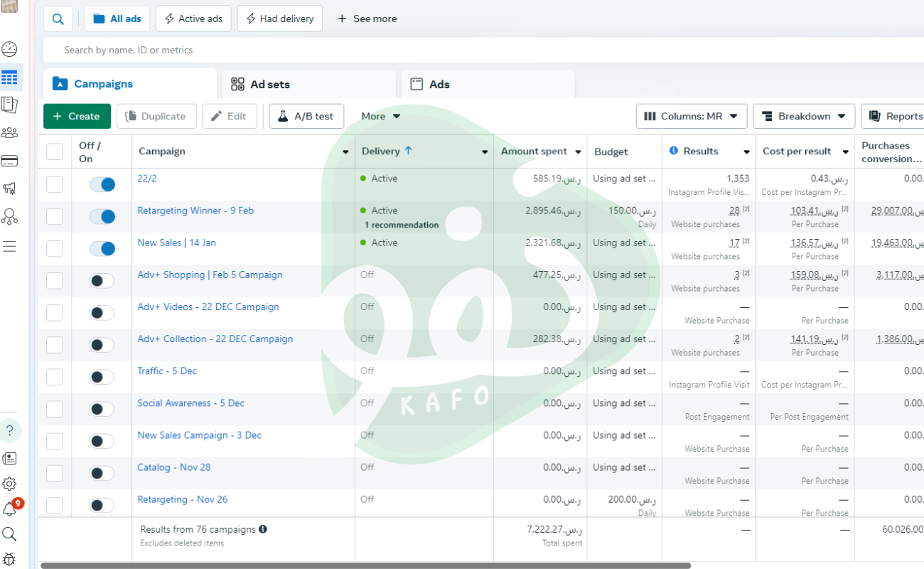This screenshot has height=569, width=924.
Task: Open Audiences people icon in sidebar
Action: [9, 133]
